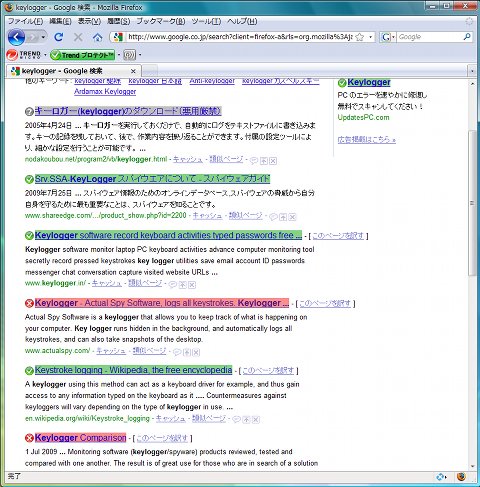Viewport: 480px width, 487px height.
Task: Click the Firefox back navigation button
Action: 16,37
